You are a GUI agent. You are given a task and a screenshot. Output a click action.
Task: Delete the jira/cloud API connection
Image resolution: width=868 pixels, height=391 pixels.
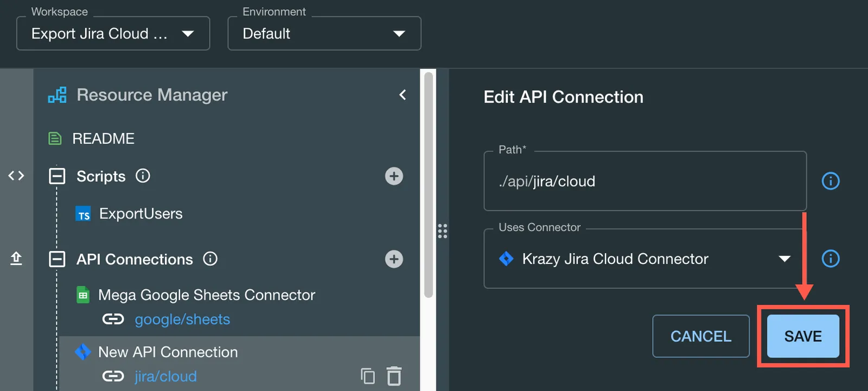[394, 376]
